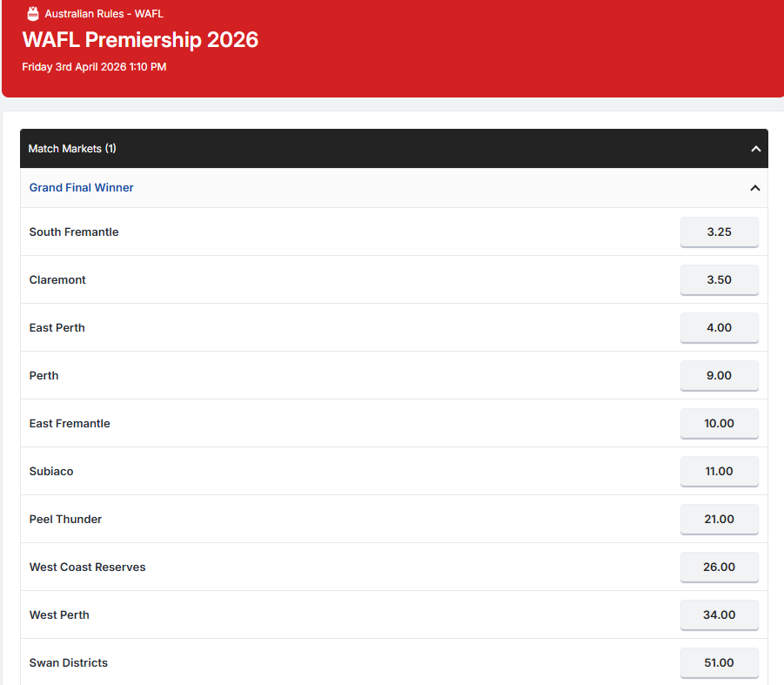Click the Australian Rules - WAFL breadcrumb
This screenshot has height=685, width=784.
click(x=104, y=14)
